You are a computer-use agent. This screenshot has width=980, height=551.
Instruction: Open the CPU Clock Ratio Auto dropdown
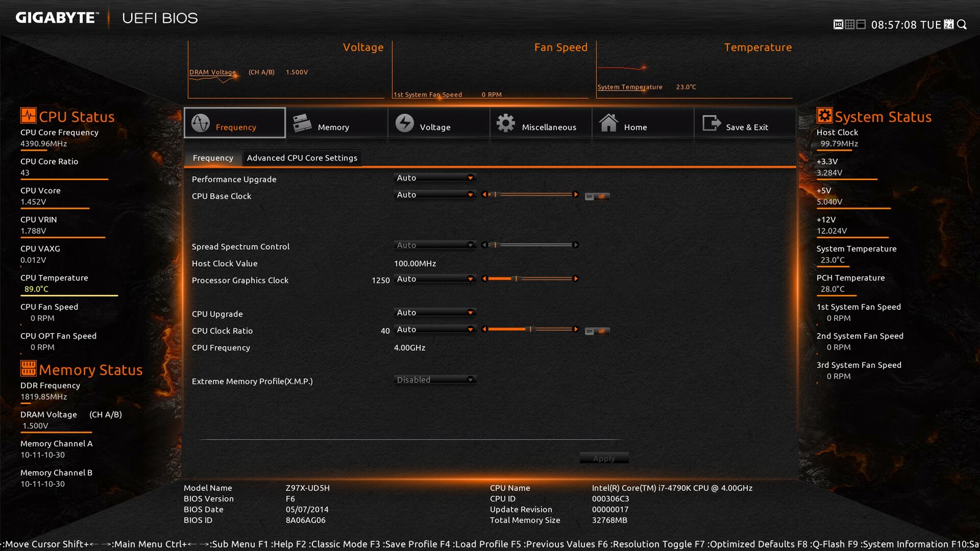pos(434,329)
